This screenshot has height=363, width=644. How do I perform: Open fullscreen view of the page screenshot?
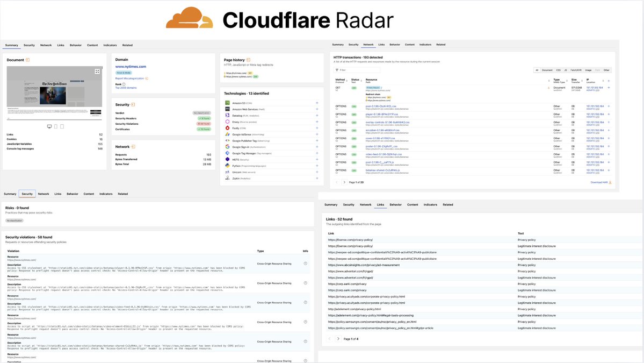tap(98, 70)
